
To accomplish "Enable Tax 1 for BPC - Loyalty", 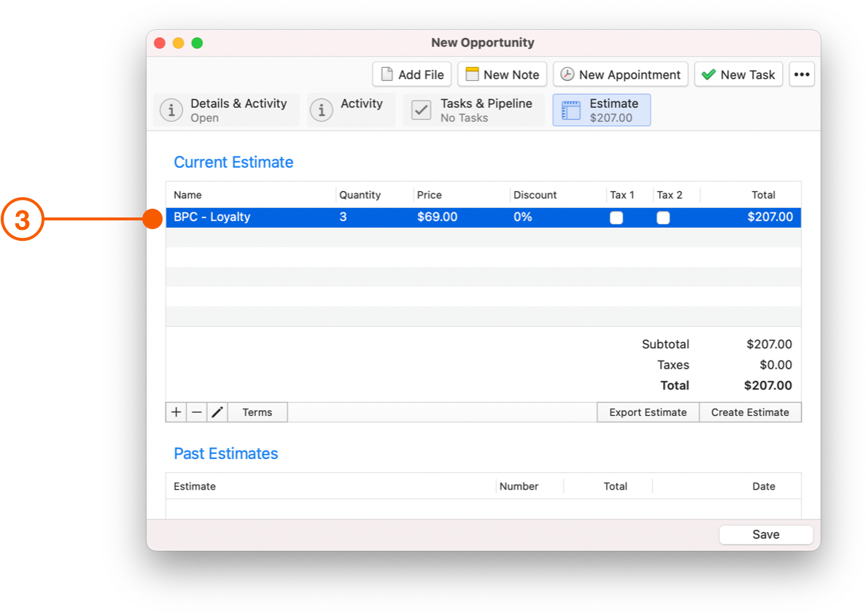I will tap(616, 217).
